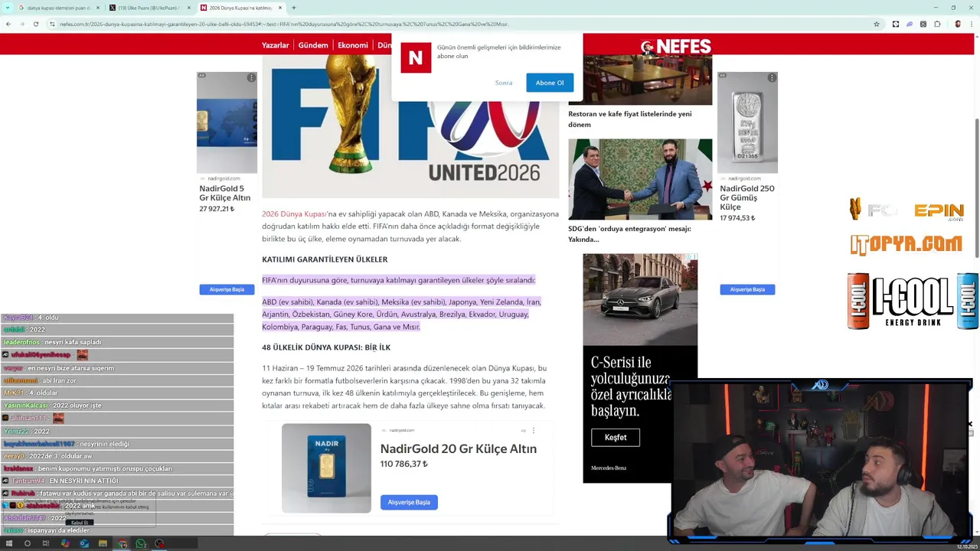Select the '2026 Dünya Kupası'na katılmay' tab

click(x=240, y=8)
